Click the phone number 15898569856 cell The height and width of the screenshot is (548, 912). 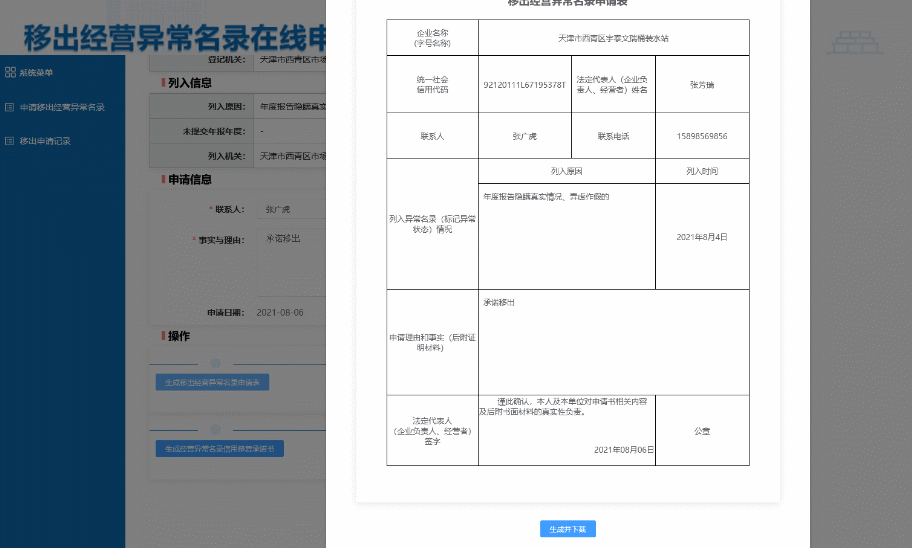point(702,136)
